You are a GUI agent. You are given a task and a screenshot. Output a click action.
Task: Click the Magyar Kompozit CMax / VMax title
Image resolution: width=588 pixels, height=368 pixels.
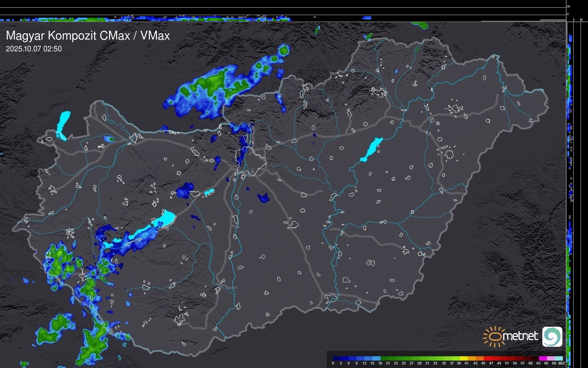tap(88, 36)
